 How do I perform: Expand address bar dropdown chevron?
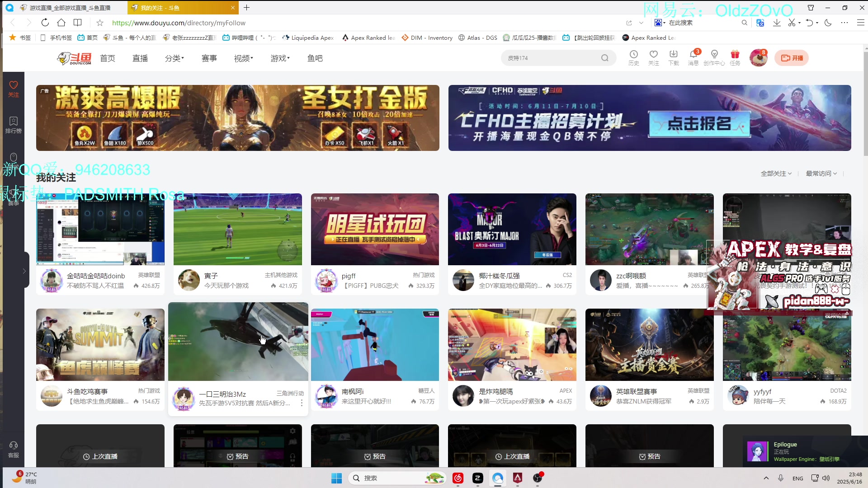point(641,23)
